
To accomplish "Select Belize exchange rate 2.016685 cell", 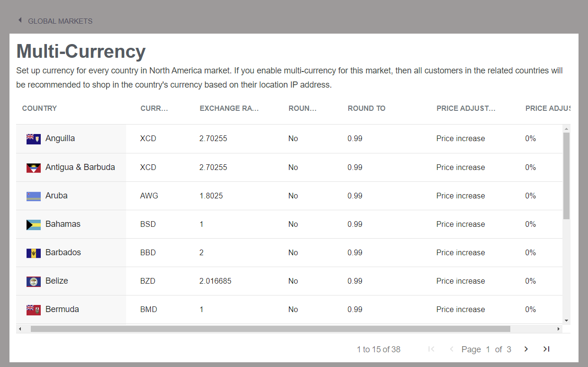I will pos(216,281).
